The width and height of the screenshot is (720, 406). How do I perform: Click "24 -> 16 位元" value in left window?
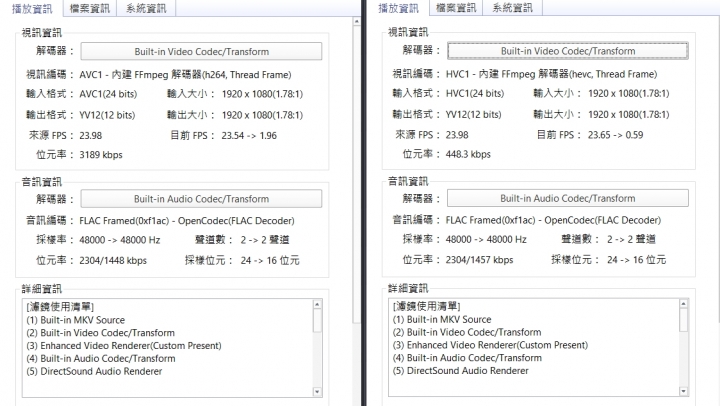coord(270,261)
